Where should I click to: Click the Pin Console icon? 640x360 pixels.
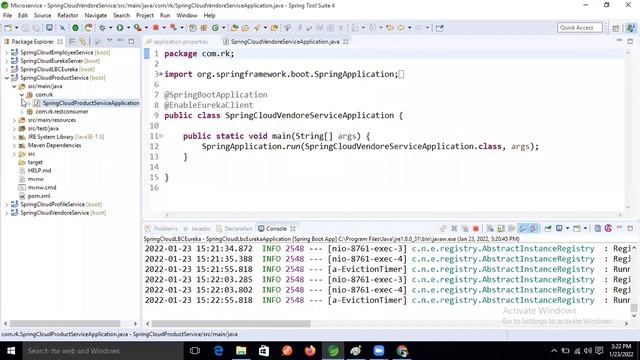point(548,229)
